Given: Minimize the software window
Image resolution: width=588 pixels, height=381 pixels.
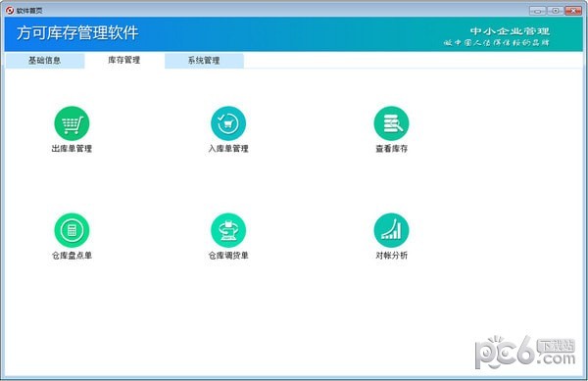Looking at the screenshot, I should pyautogui.click(x=537, y=11).
